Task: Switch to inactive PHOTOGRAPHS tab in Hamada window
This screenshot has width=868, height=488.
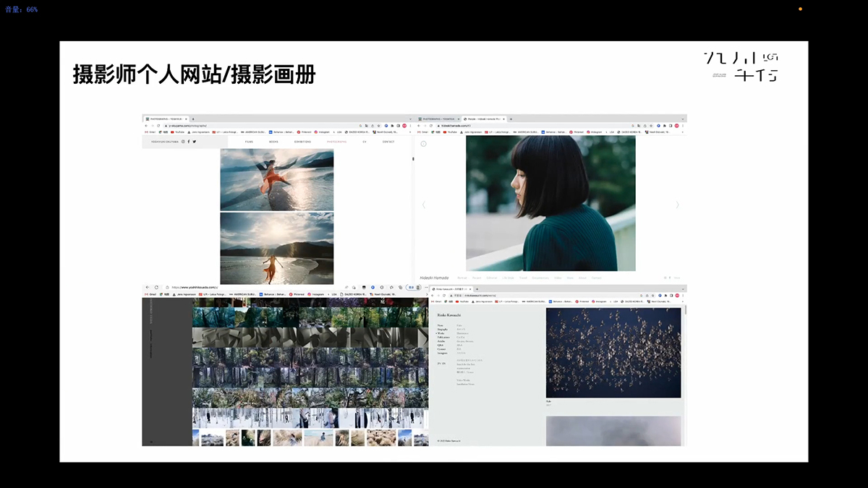Action: 439,119
